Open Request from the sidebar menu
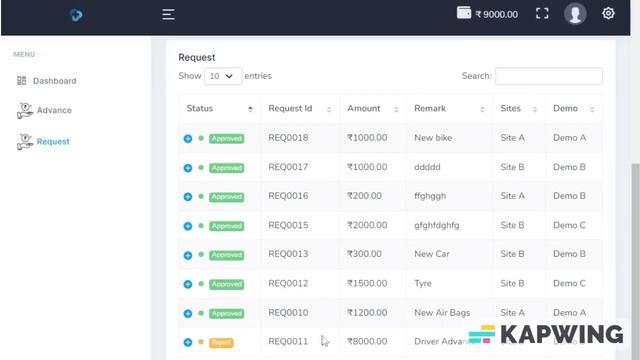Viewport: 640px width, 360px height. coord(53,142)
